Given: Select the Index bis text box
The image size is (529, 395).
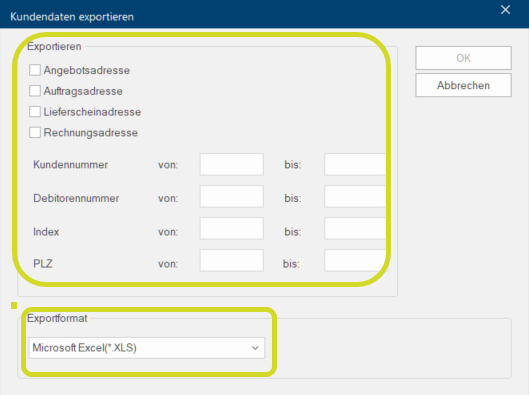Looking at the screenshot, I should coord(355,228).
